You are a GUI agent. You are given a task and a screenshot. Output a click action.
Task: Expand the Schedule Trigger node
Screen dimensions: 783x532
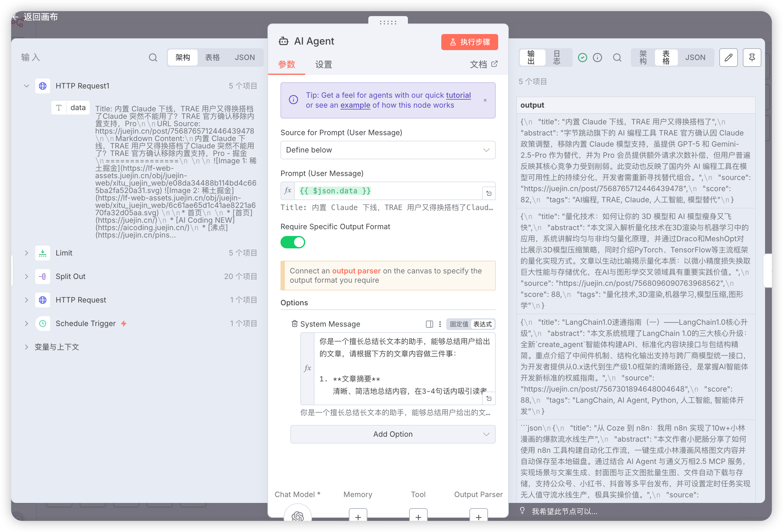tap(27, 324)
